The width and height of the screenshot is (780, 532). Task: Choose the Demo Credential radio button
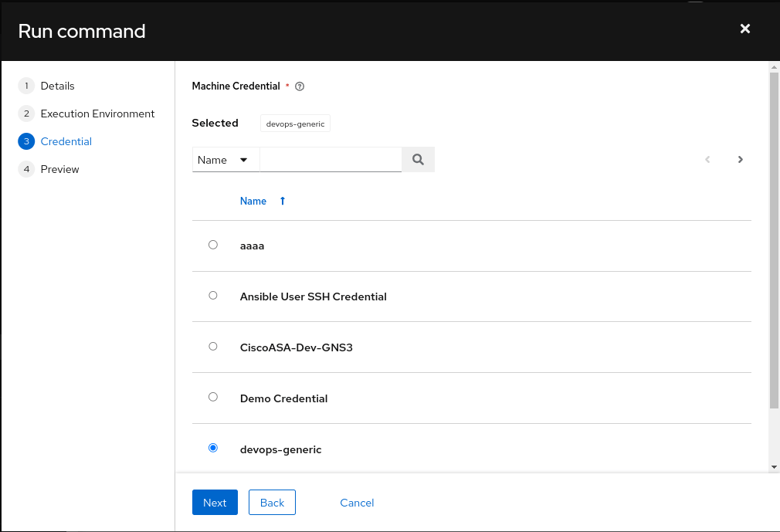tap(213, 397)
